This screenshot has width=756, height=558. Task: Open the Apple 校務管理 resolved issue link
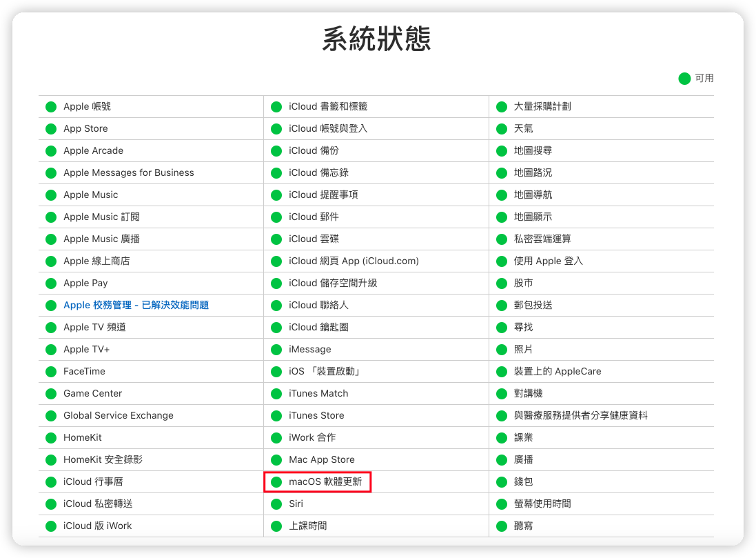pyautogui.click(x=136, y=305)
